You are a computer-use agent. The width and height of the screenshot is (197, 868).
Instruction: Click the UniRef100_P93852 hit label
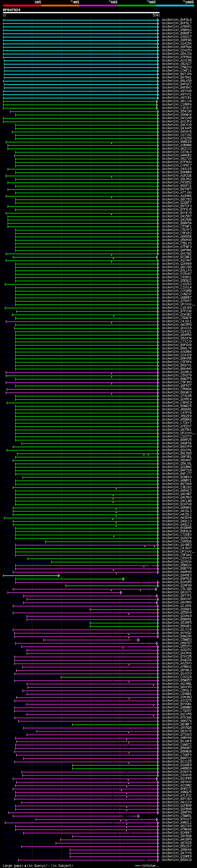pyautogui.click(x=176, y=183)
